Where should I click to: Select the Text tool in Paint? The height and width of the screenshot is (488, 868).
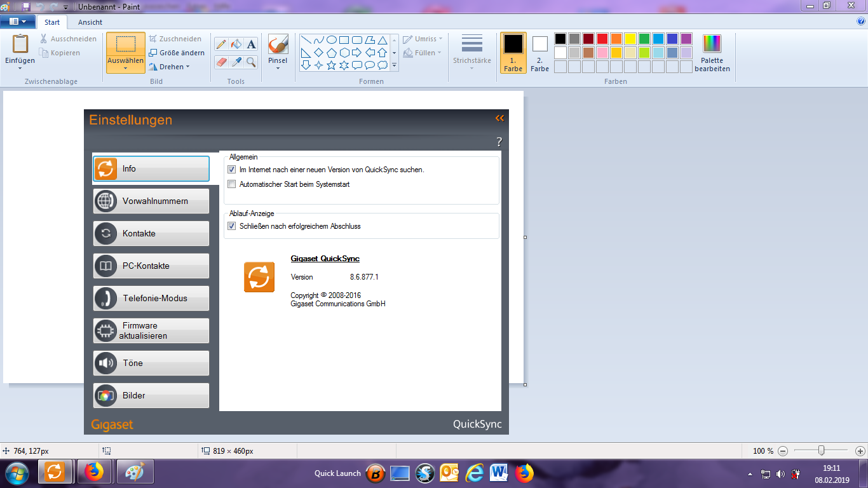click(252, 44)
